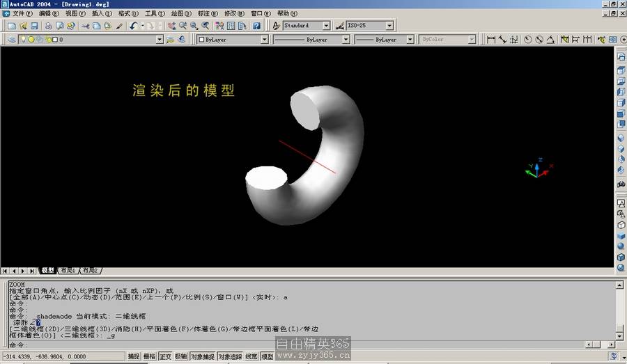Click the Open file icon
The height and width of the screenshot is (364, 627).
pyautogui.click(x=23, y=26)
